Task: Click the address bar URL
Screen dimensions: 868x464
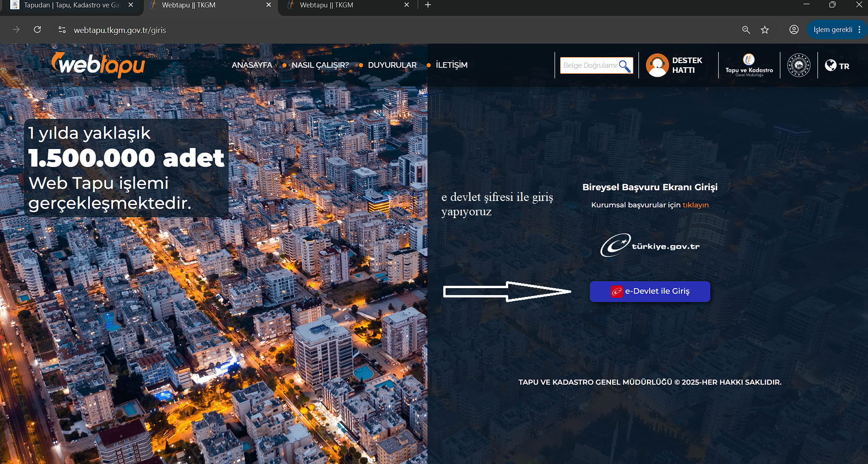Action: (x=120, y=30)
